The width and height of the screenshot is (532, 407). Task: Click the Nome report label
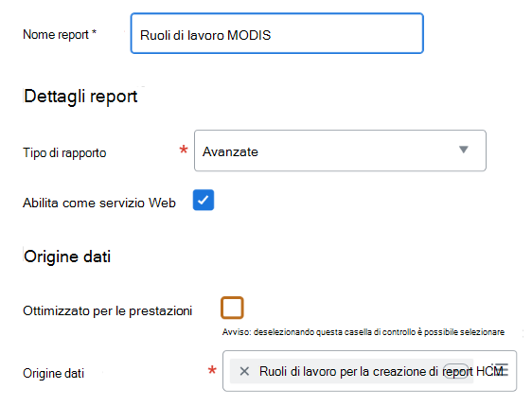pos(60,35)
